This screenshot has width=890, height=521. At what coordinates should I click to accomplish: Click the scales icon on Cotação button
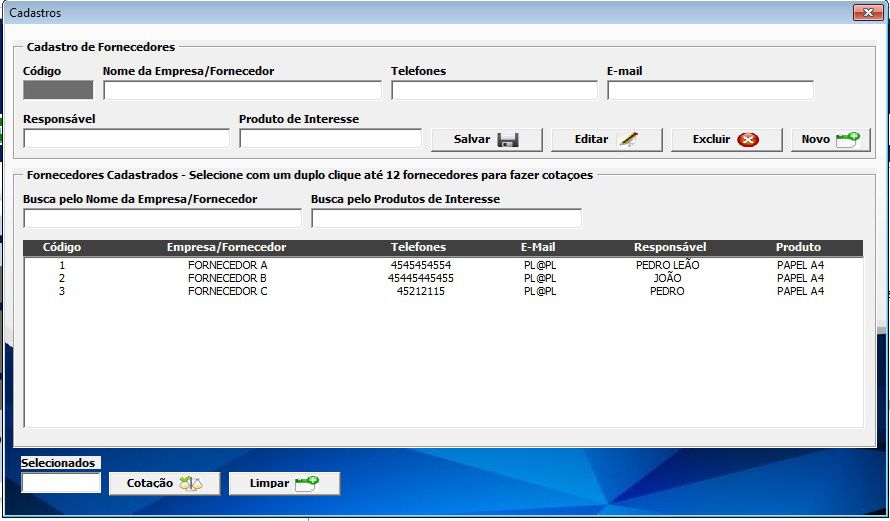coord(190,484)
